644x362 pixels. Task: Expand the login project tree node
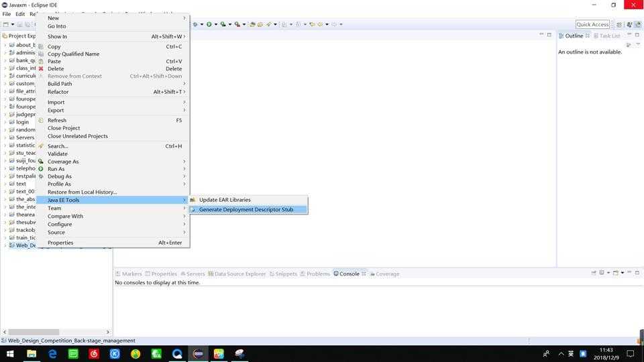pos(5,122)
